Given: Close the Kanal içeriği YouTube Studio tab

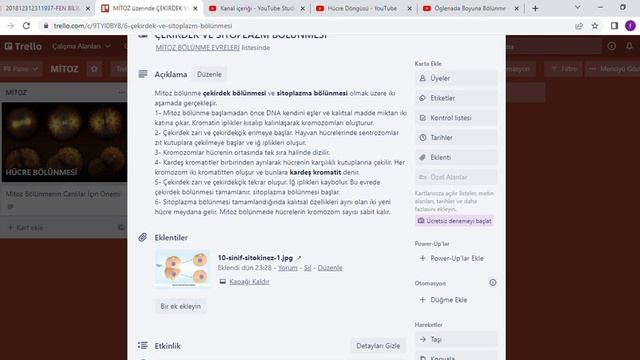Looking at the screenshot, I should (x=302, y=8).
